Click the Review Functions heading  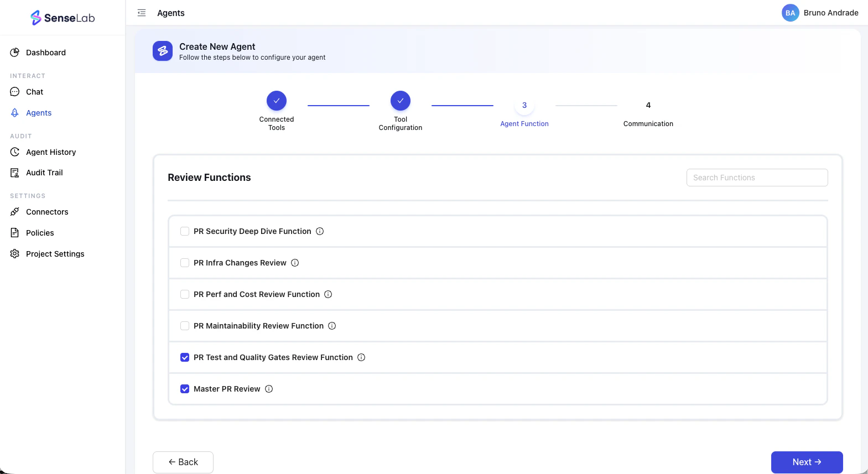tap(209, 178)
